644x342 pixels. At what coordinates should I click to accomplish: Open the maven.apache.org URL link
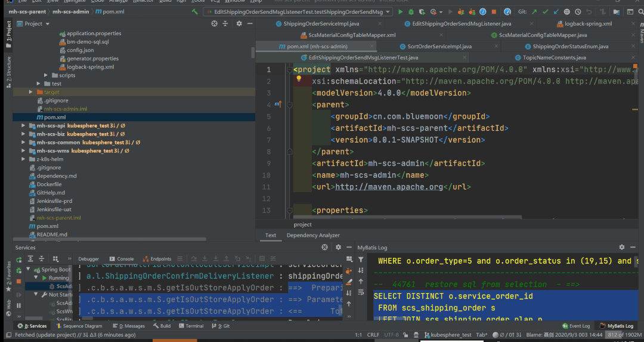(389, 187)
